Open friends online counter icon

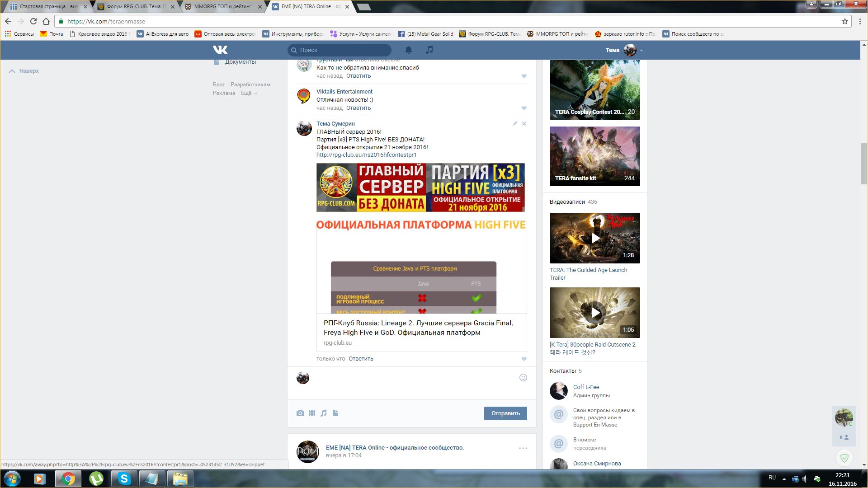click(x=844, y=437)
